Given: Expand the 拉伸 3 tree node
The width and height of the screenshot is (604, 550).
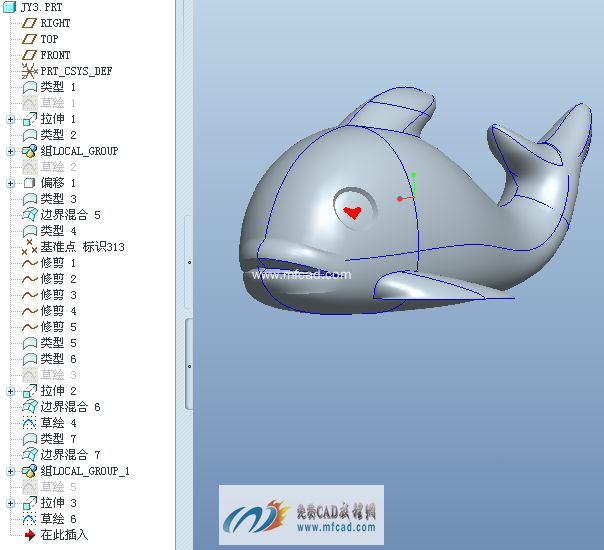Looking at the screenshot, I should pyautogui.click(x=11, y=503).
